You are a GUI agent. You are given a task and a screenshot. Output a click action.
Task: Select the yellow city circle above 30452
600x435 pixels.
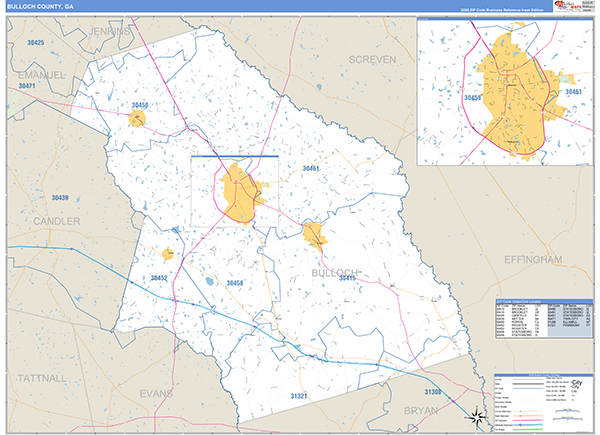[x=168, y=254]
